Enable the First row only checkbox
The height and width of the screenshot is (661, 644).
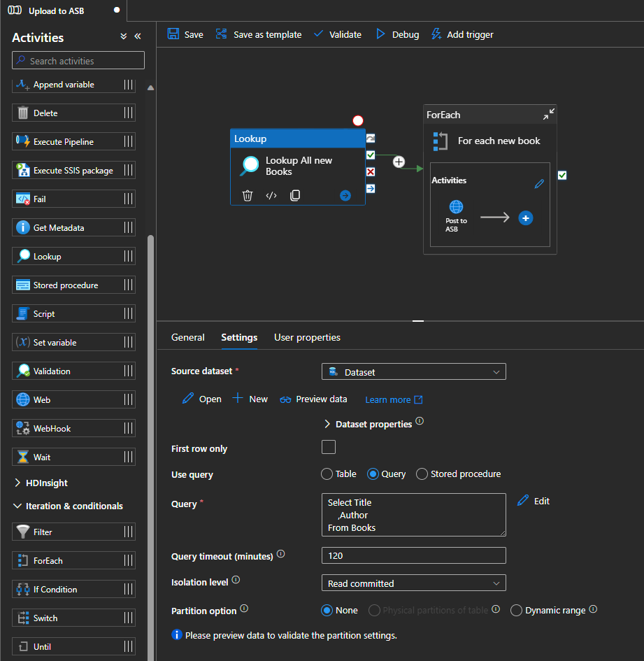[329, 448]
